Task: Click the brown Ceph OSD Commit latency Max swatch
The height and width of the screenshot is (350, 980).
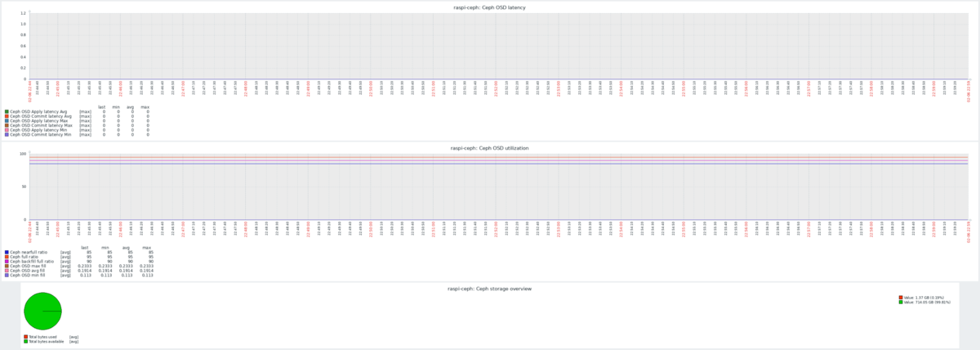Action: pyautogui.click(x=7, y=125)
